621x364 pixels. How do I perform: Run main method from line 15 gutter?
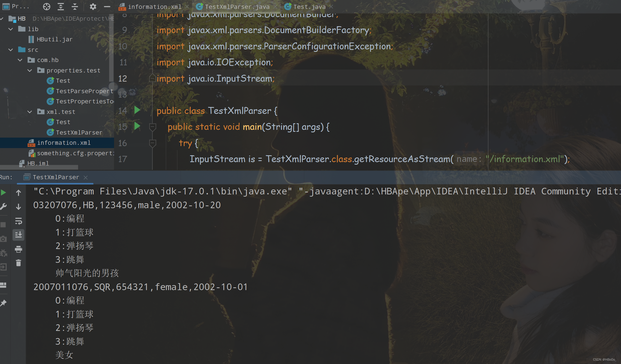[x=137, y=126]
